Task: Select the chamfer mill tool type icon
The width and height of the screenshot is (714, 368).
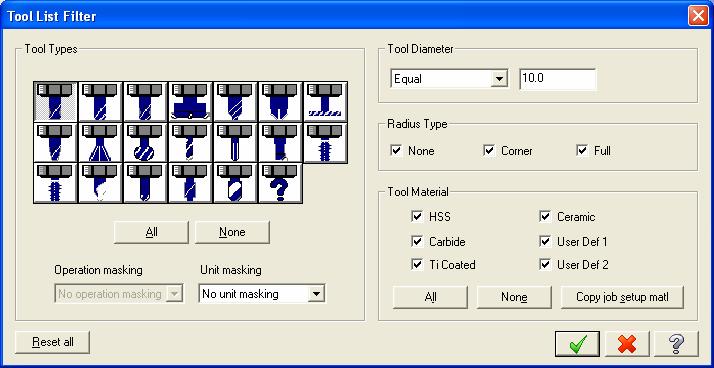Action: click(x=280, y=102)
